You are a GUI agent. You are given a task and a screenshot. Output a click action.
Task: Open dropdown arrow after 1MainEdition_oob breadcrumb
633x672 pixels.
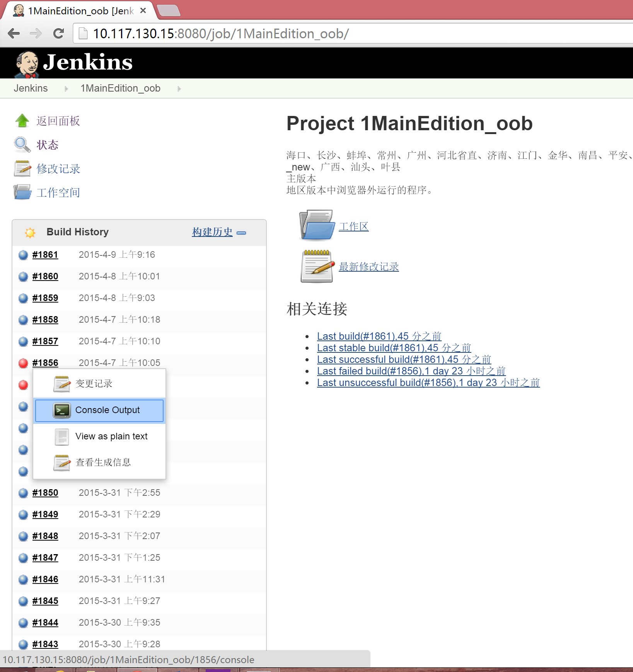[179, 89]
